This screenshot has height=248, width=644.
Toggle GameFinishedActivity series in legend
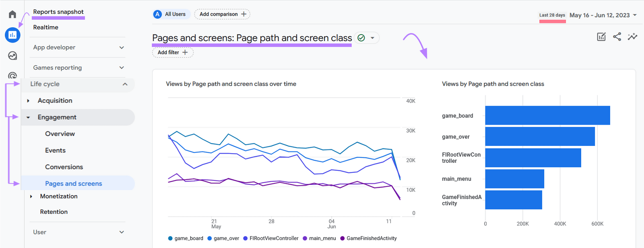point(368,238)
